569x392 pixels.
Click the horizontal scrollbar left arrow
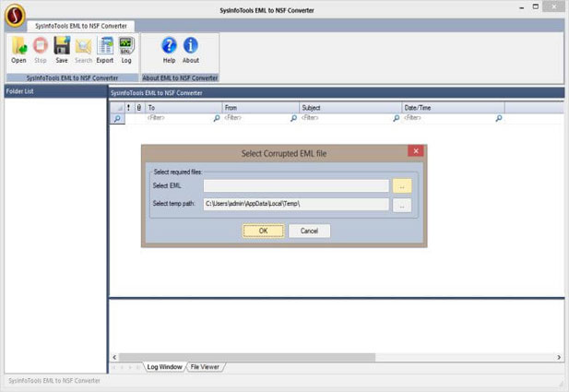click(114, 357)
